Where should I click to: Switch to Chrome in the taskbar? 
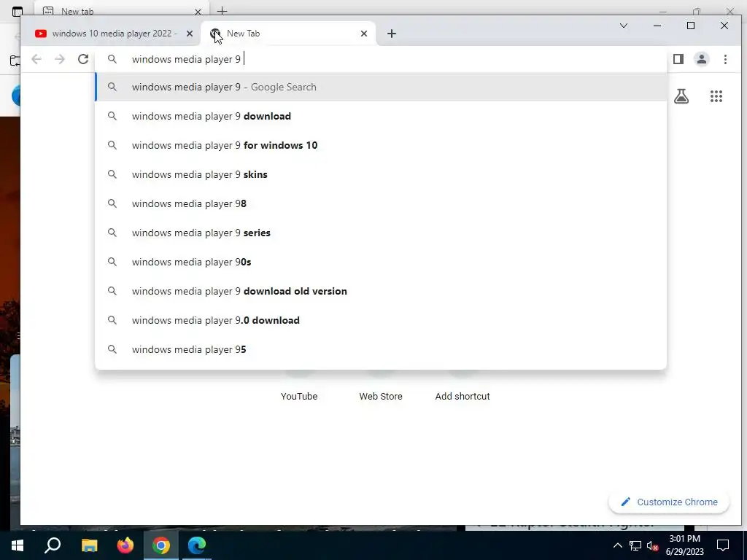[161, 545]
